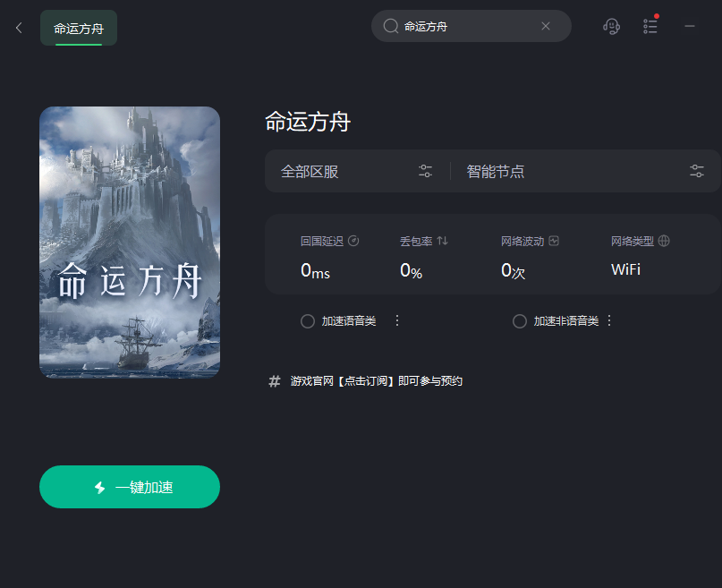
Task: Click into the search field containing 命运方舟
Action: [x=471, y=26]
